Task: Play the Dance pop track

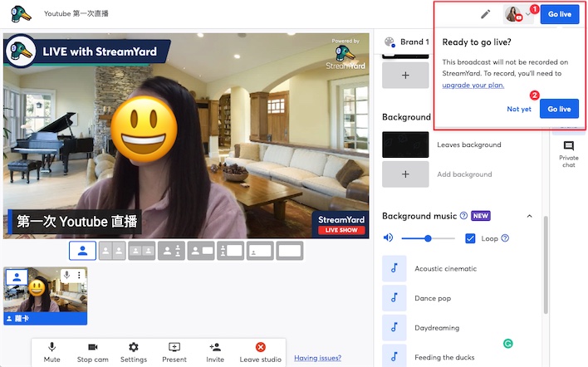Action: click(394, 298)
